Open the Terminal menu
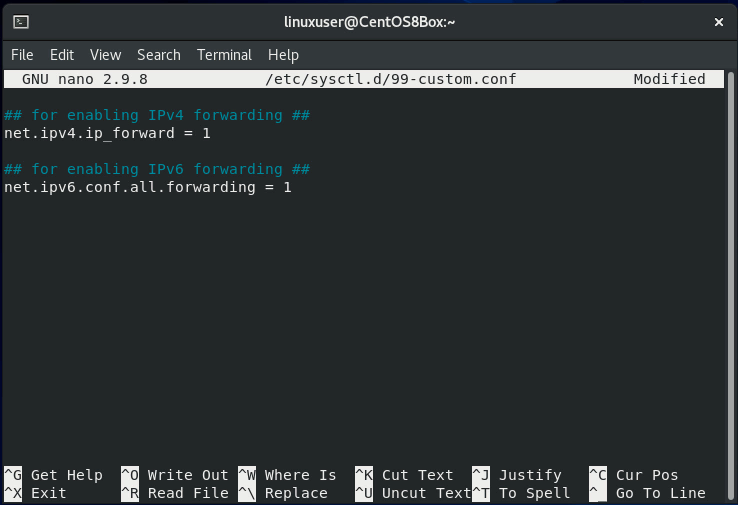Image resolution: width=738 pixels, height=505 pixels. click(x=224, y=55)
